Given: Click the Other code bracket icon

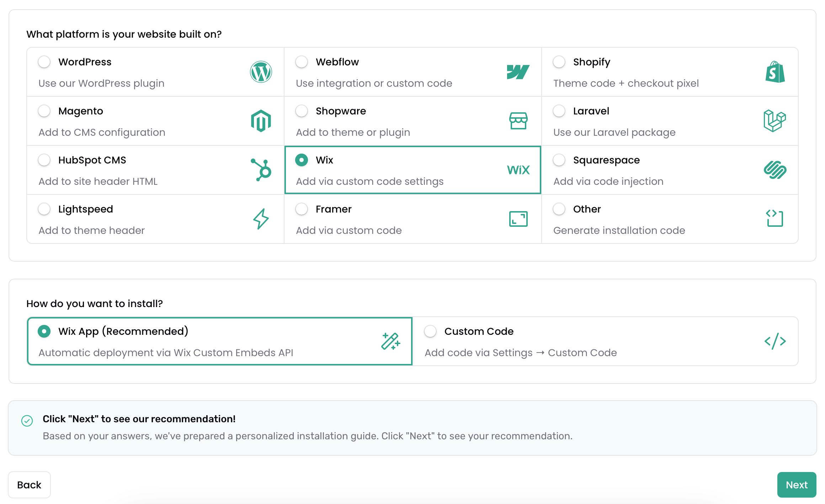Looking at the screenshot, I should [x=775, y=218].
